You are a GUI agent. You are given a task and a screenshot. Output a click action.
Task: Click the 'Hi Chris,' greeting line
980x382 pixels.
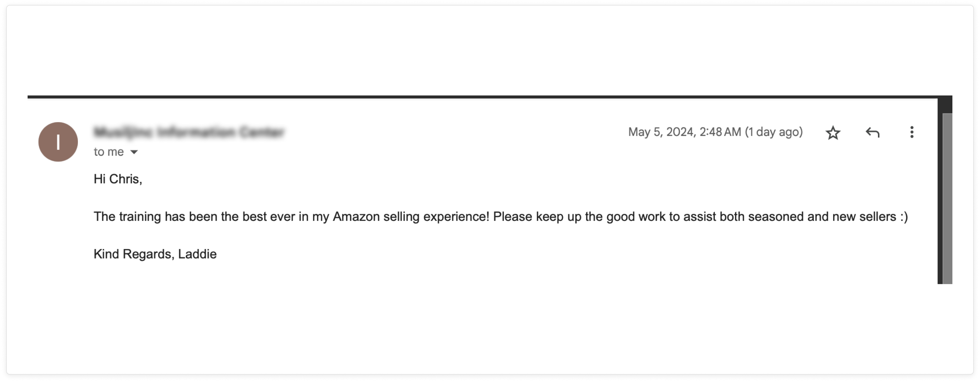click(x=118, y=179)
